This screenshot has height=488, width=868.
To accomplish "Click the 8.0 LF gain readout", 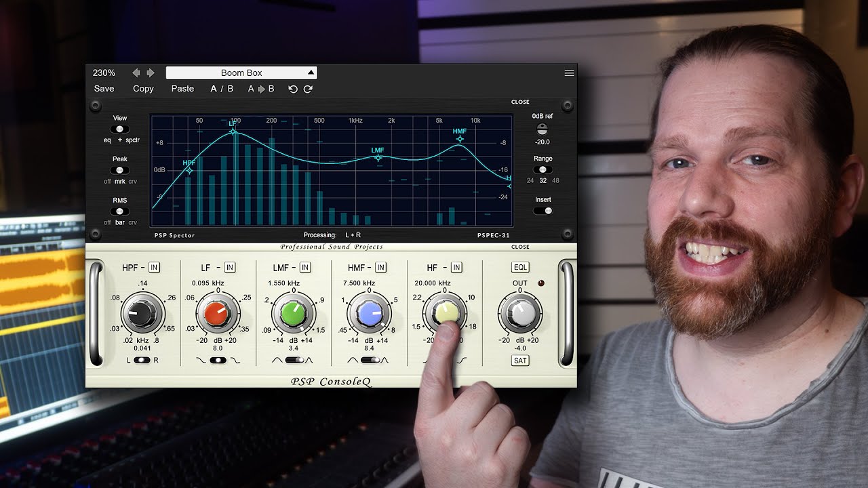I will pyautogui.click(x=218, y=348).
